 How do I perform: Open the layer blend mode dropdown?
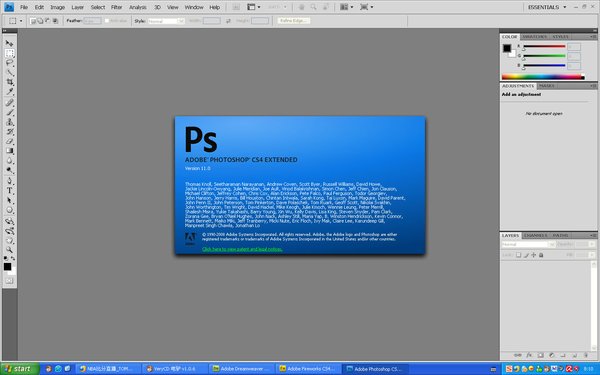[x=528, y=244]
